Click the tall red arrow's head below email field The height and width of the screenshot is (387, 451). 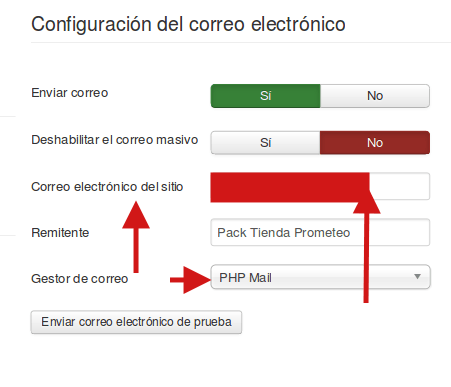[x=367, y=203]
